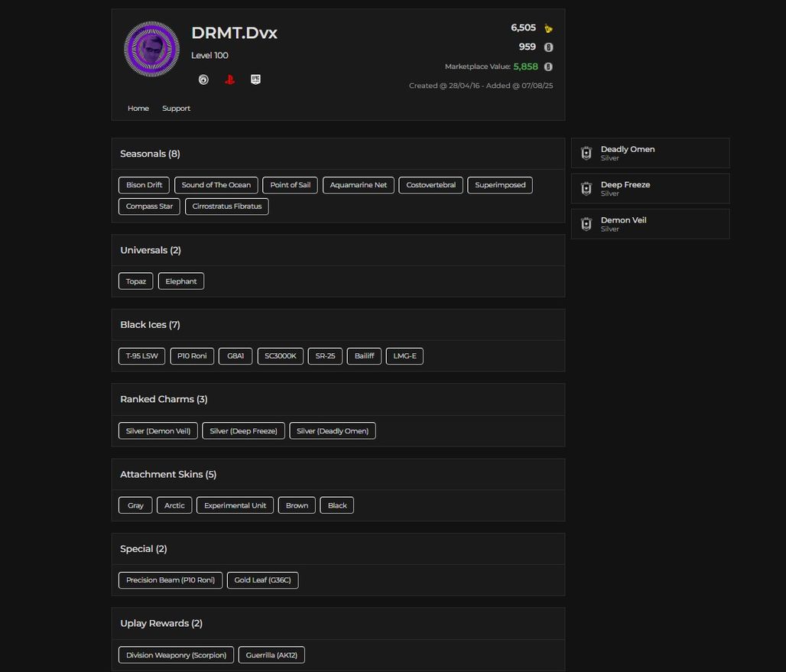The height and width of the screenshot is (672, 786).
Task: Select the Costovertebral skin tag
Action: click(x=430, y=185)
